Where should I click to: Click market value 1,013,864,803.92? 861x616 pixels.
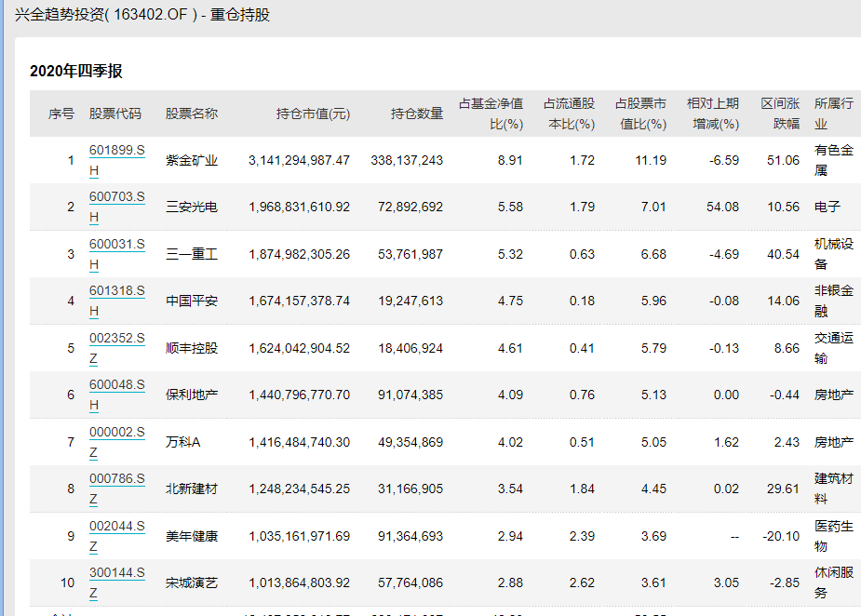click(x=300, y=583)
